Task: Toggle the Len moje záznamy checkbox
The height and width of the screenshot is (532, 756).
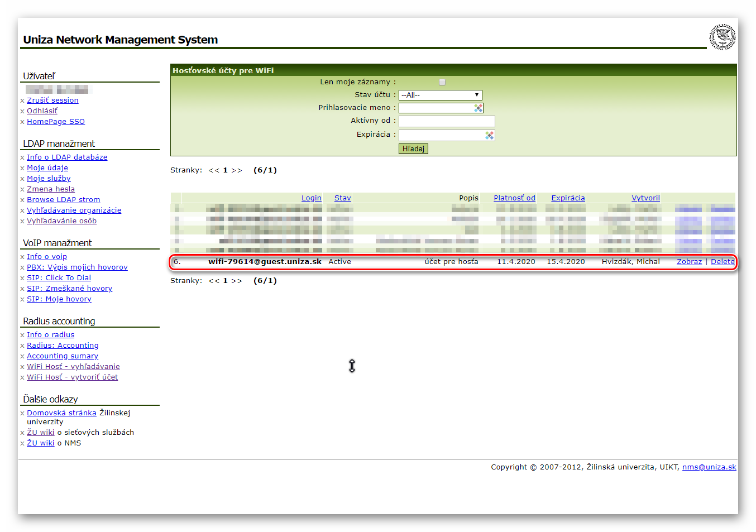Action: pos(442,82)
